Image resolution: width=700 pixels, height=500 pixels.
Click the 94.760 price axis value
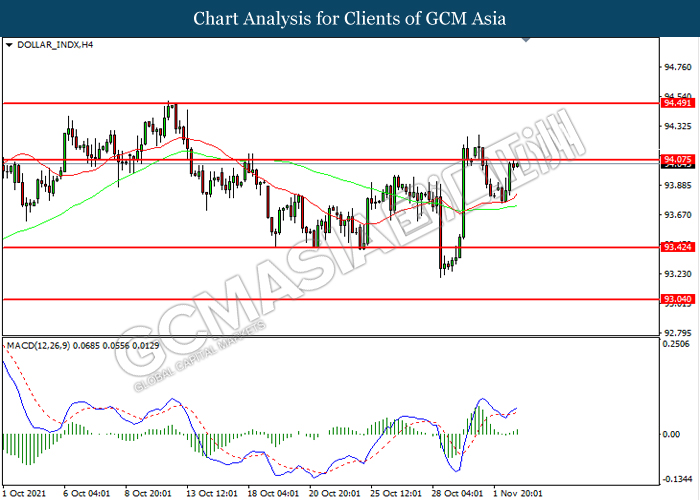tap(678, 67)
